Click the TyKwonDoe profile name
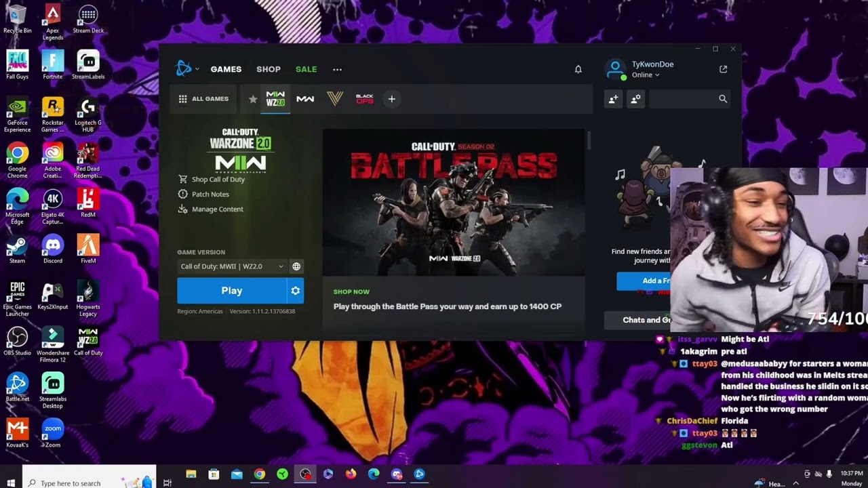The width and height of the screenshot is (868, 488). 652,64
